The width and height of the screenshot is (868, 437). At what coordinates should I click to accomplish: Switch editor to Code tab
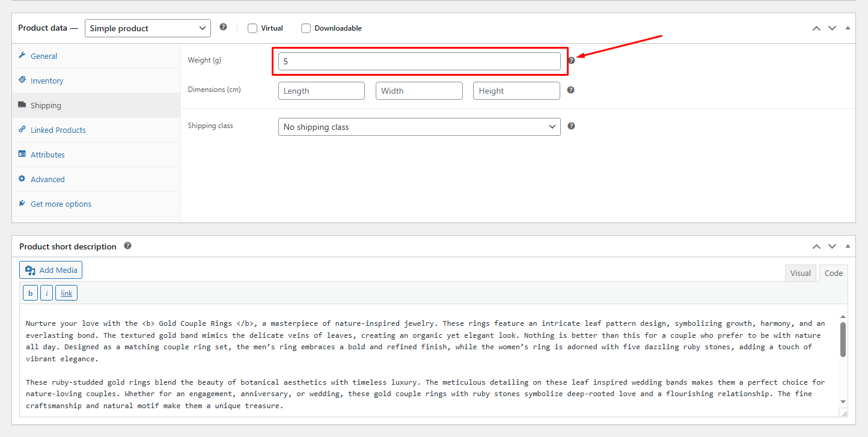point(833,273)
